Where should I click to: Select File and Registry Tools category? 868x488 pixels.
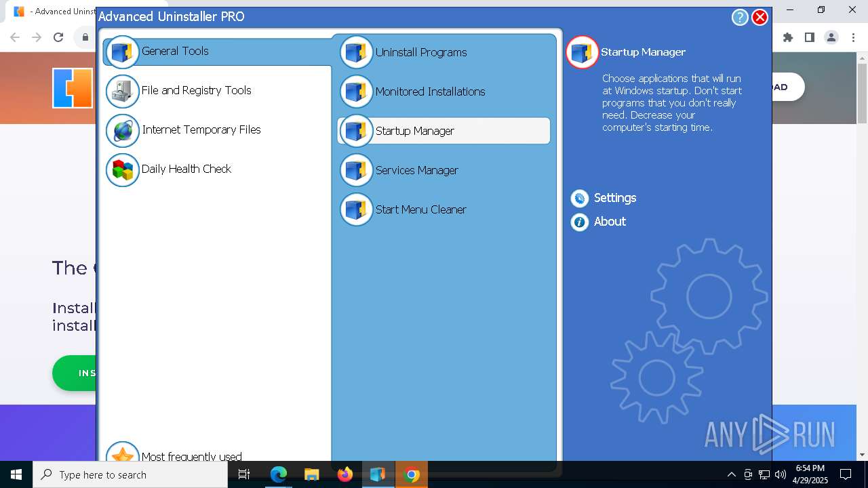tap(196, 90)
